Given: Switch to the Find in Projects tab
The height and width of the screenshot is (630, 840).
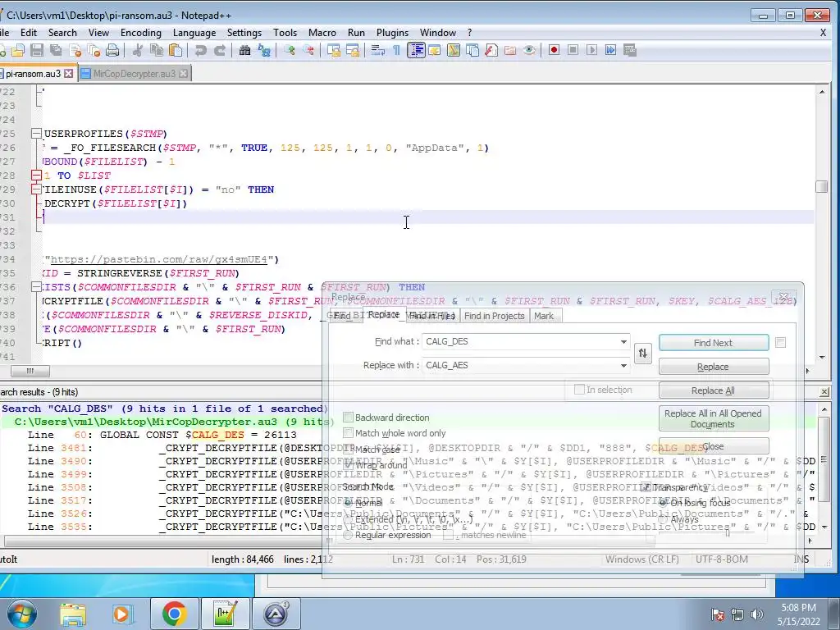Looking at the screenshot, I should pos(494,316).
